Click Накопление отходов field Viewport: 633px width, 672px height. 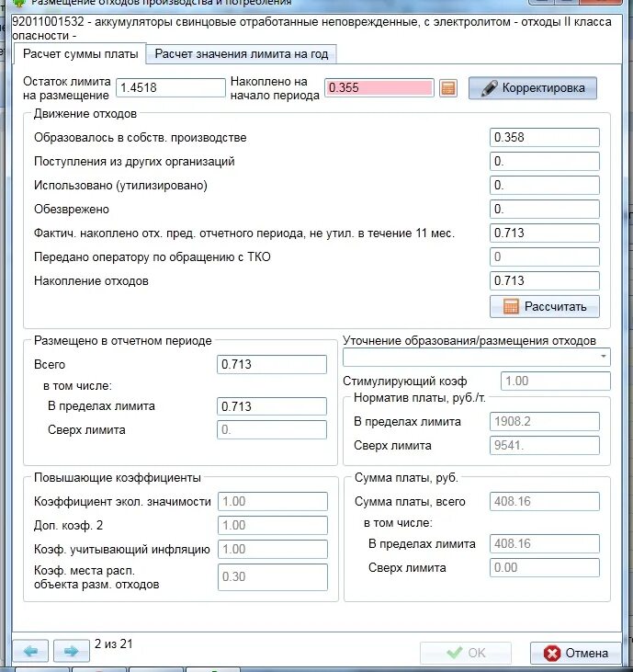[545, 281]
